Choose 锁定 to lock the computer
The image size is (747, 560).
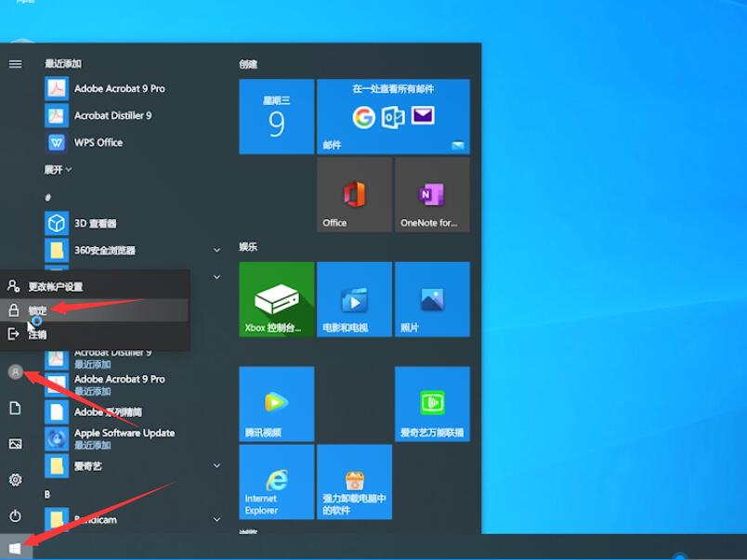pos(95,310)
